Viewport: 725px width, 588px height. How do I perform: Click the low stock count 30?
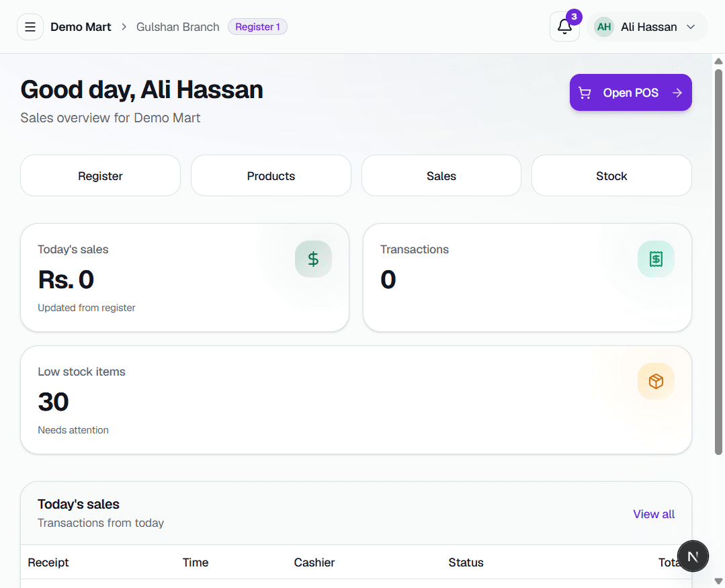(x=54, y=402)
